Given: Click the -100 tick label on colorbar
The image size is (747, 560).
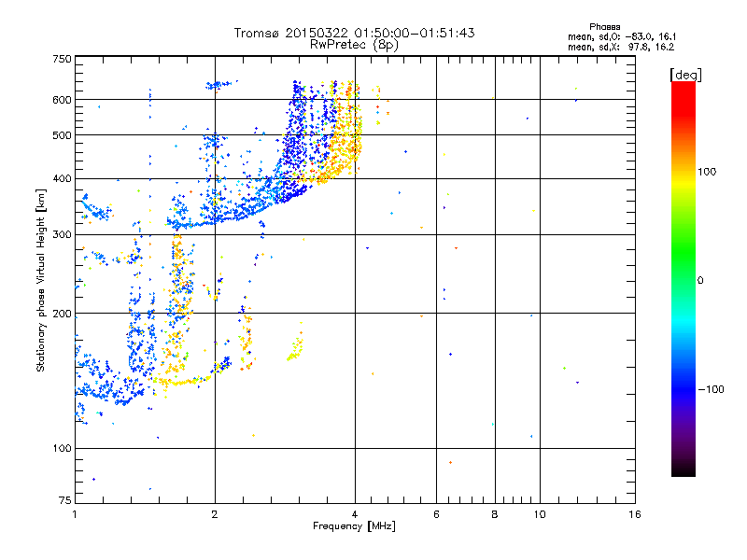Looking at the screenshot, I should point(712,388).
